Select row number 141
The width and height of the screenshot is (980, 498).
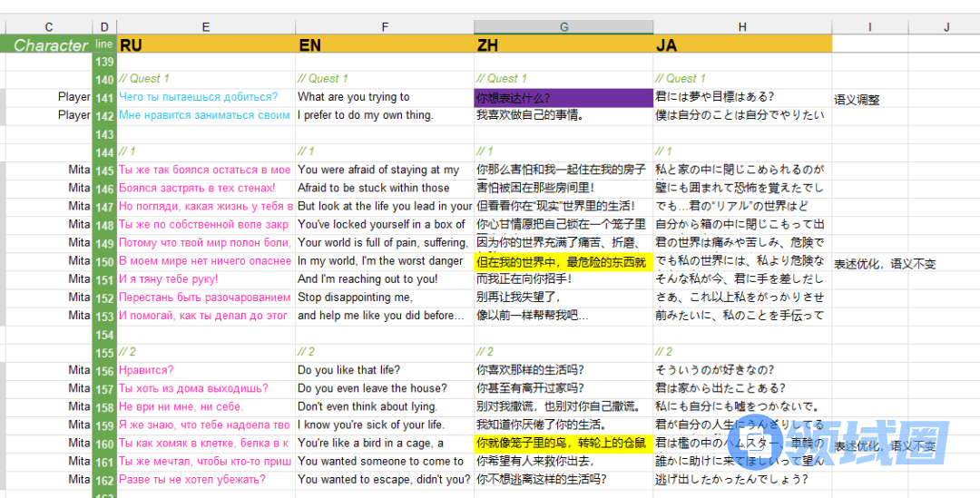click(x=104, y=98)
